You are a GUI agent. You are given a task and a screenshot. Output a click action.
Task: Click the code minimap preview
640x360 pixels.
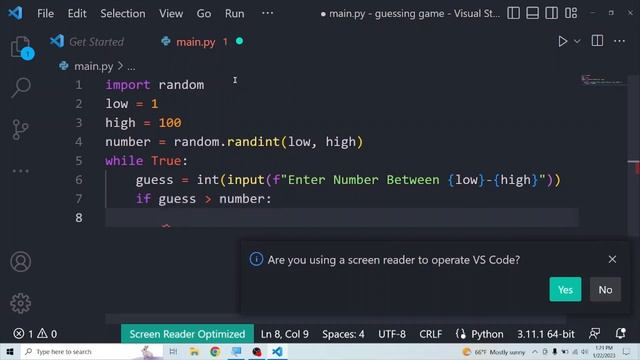click(602, 80)
